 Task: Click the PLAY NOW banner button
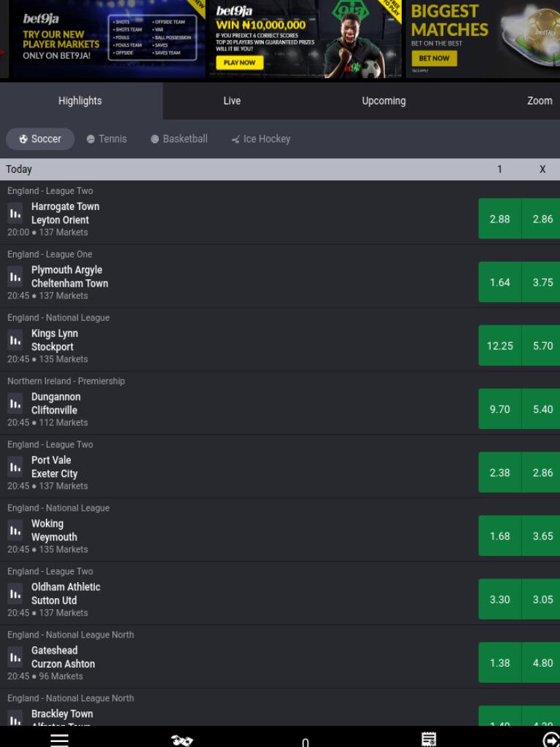pyautogui.click(x=239, y=63)
